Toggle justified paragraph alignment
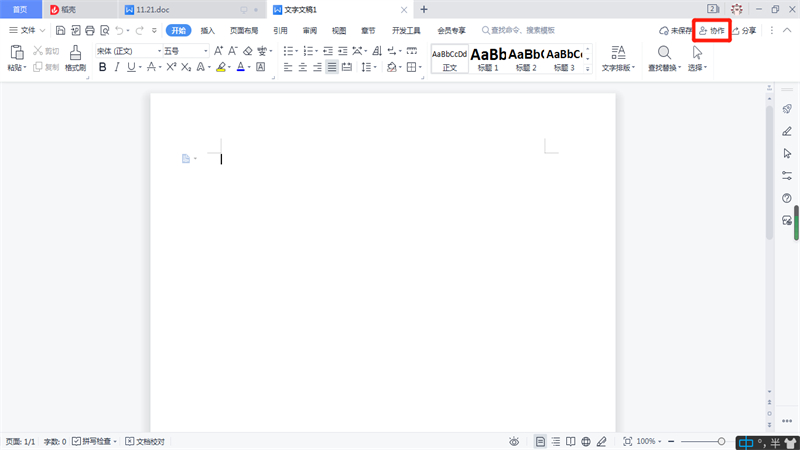This screenshot has height=450, width=800. point(331,67)
